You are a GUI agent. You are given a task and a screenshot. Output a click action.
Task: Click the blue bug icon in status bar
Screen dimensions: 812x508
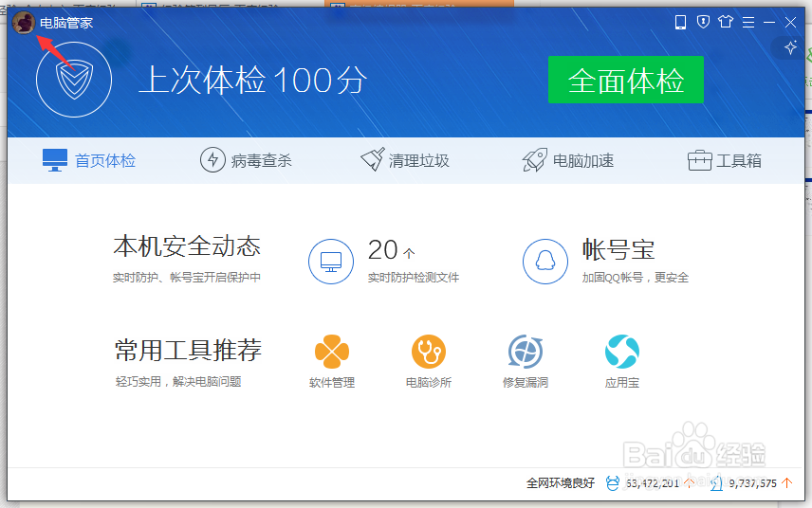pos(612,483)
